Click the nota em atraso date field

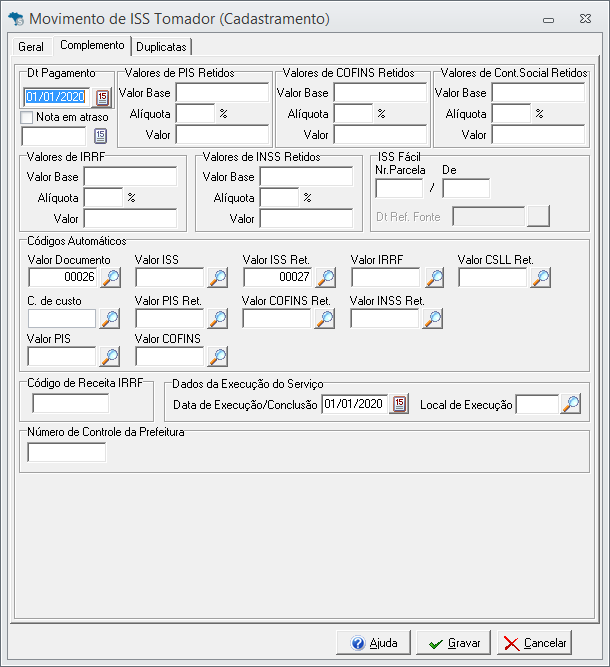tap(54, 136)
